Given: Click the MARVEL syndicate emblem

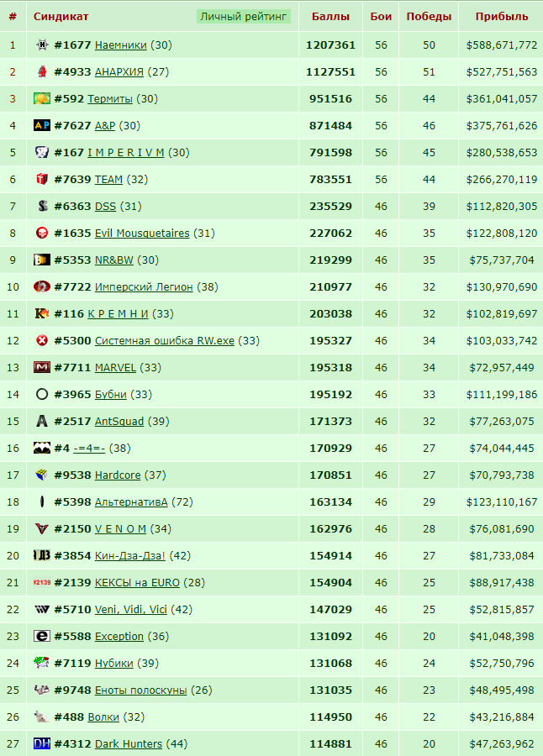Looking at the screenshot, I should click(42, 367).
